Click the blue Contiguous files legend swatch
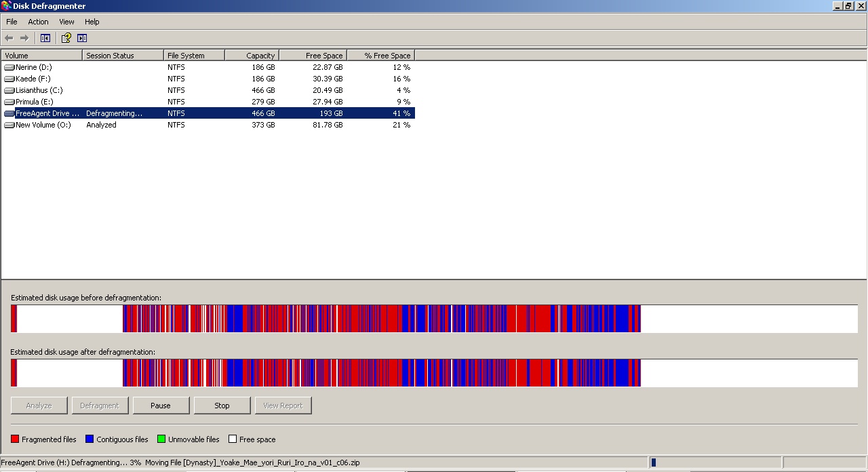 tap(90, 439)
